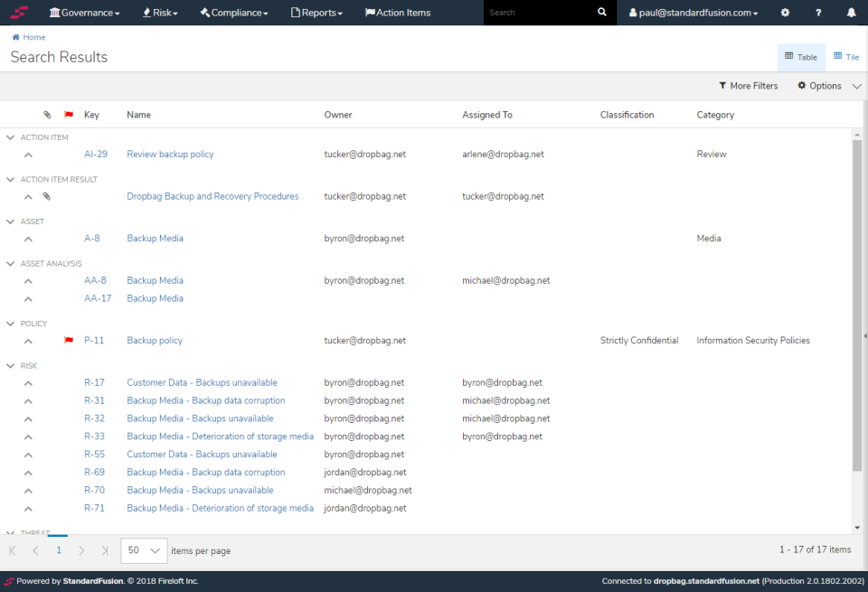
Task: Go to previous page arrow
Action: tap(35, 550)
